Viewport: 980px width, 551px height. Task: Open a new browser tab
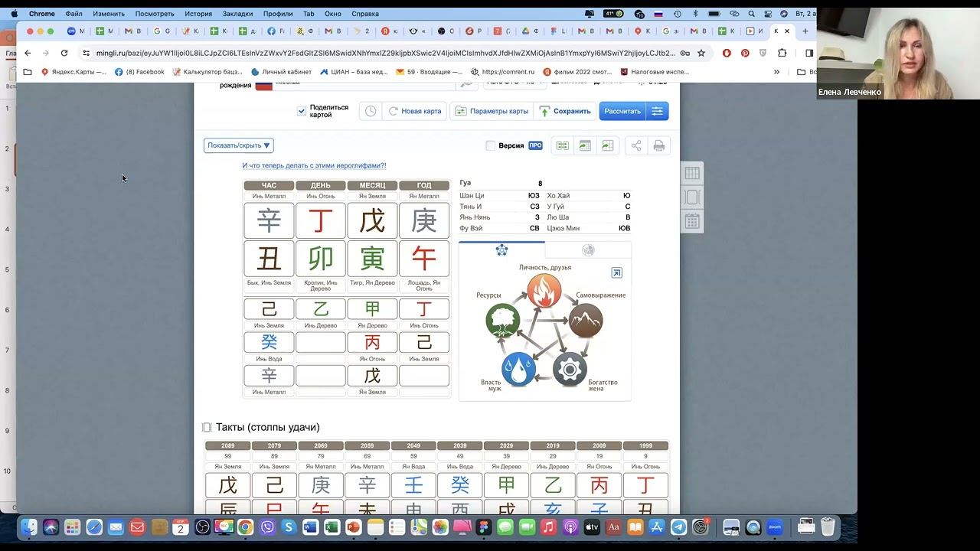tap(805, 31)
